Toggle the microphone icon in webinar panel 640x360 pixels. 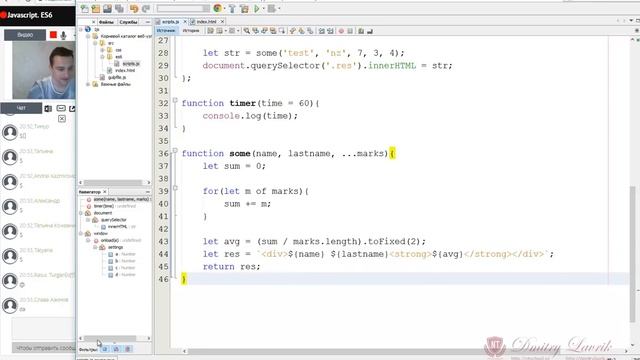pos(63,36)
